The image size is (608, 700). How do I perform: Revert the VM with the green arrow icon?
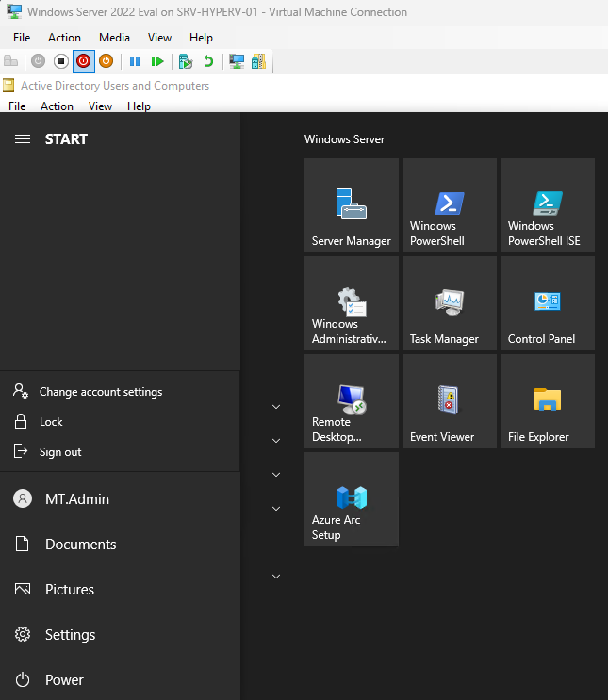click(x=208, y=61)
